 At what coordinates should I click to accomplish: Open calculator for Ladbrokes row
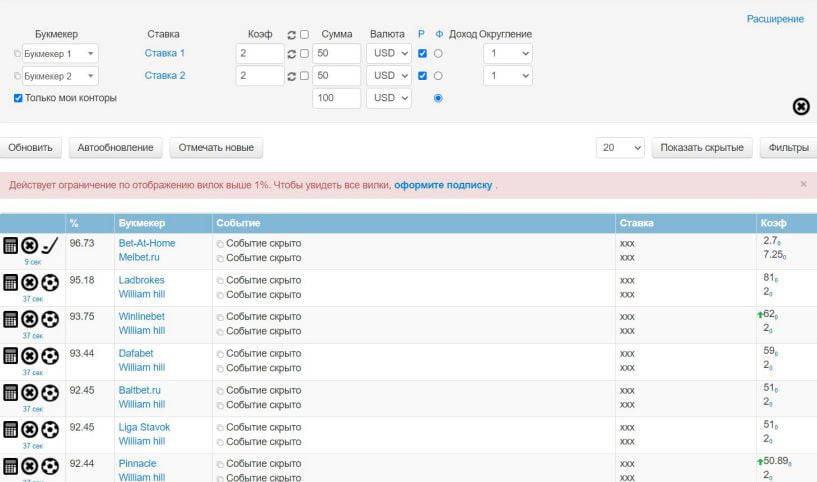pyautogui.click(x=10, y=282)
